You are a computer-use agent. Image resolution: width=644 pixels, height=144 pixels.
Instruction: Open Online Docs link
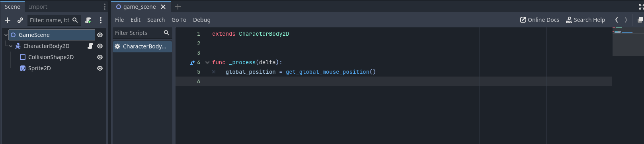(x=540, y=20)
